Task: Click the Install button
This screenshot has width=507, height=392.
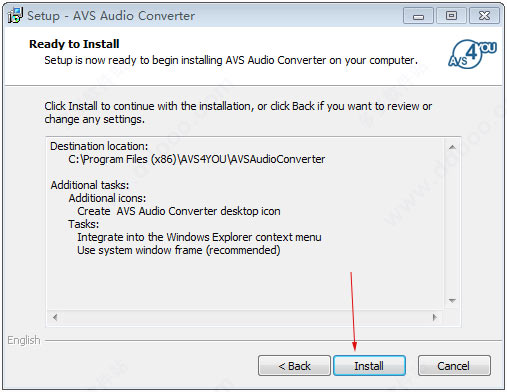Action: point(369,365)
